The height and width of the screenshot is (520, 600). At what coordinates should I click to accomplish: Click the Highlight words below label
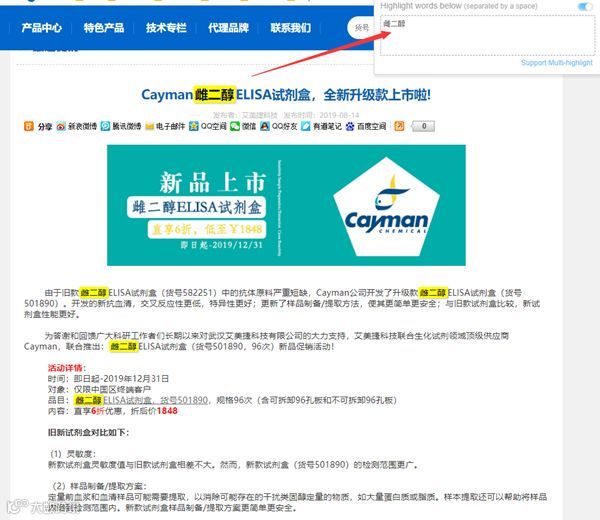(x=458, y=6)
